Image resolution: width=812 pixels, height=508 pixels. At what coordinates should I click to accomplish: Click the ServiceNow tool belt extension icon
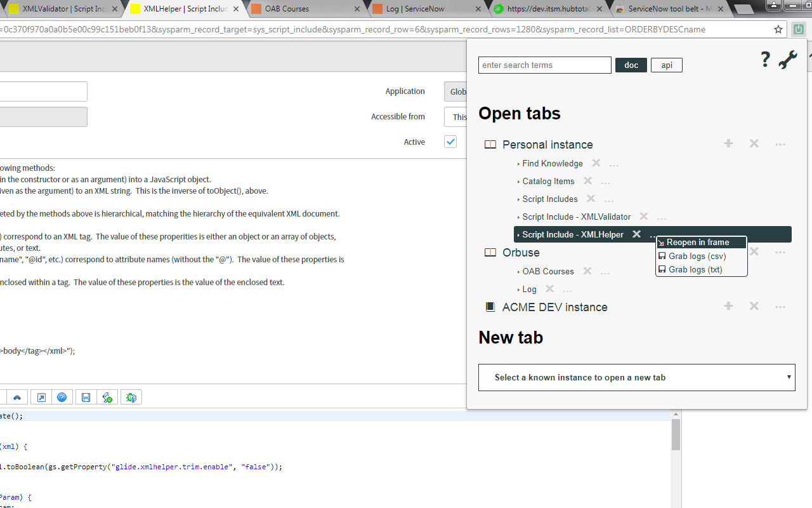799,29
